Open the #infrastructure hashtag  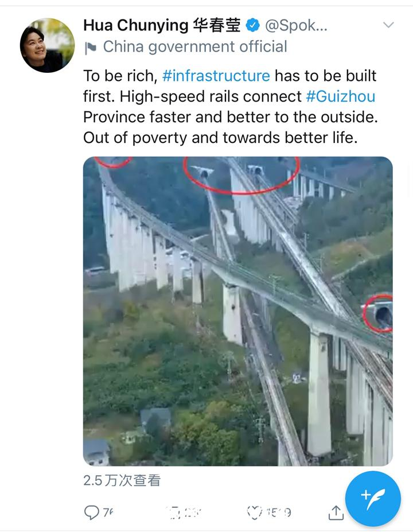coord(216,76)
